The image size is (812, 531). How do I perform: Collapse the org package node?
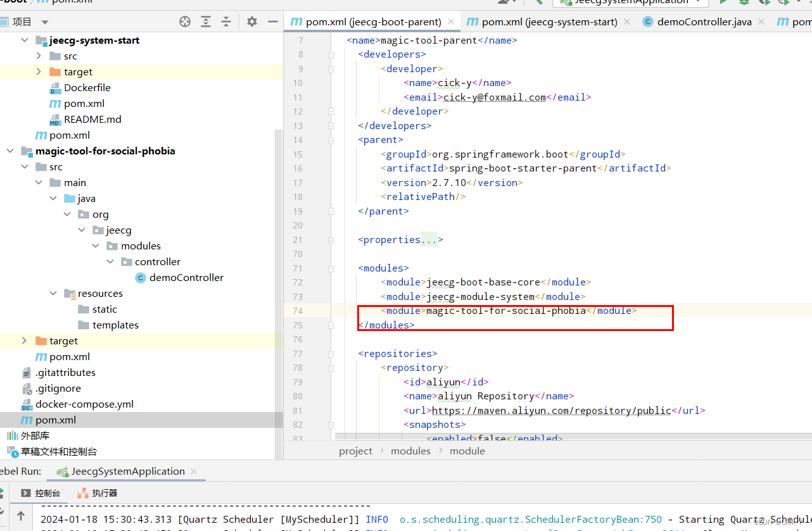[67, 214]
